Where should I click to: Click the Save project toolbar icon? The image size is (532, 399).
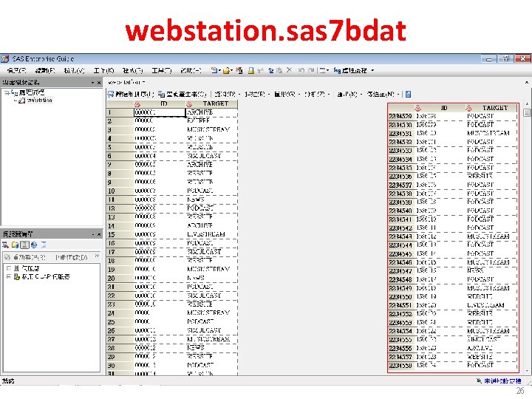pos(239,70)
